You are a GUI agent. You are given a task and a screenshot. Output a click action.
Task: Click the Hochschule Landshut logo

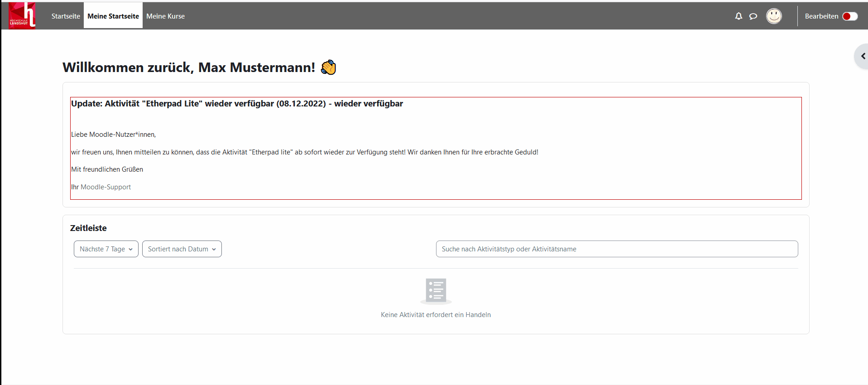22,15
